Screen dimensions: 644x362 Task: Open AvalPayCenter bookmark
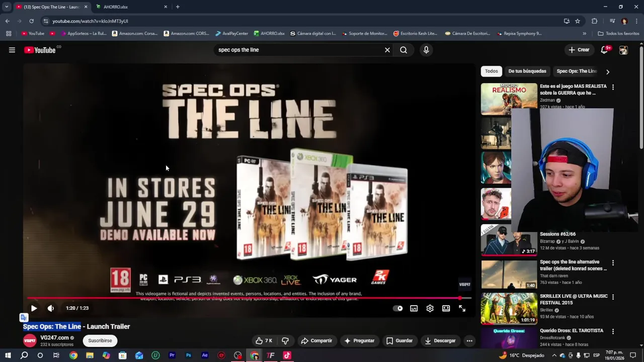(x=231, y=34)
